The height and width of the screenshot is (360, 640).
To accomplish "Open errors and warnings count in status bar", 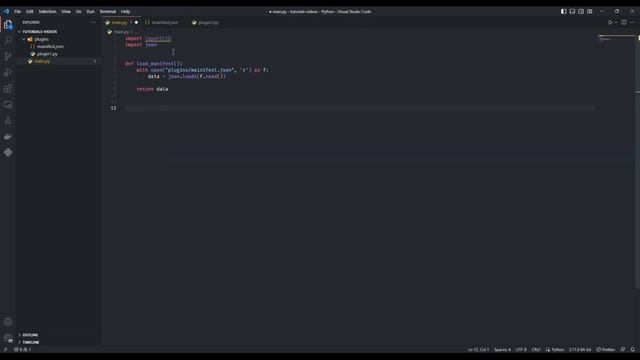I will click(22, 349).
